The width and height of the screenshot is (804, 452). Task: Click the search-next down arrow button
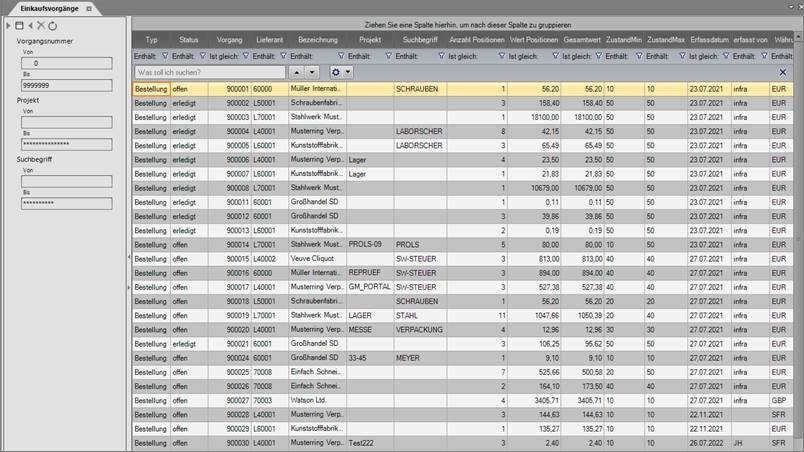tap(311, 73)
